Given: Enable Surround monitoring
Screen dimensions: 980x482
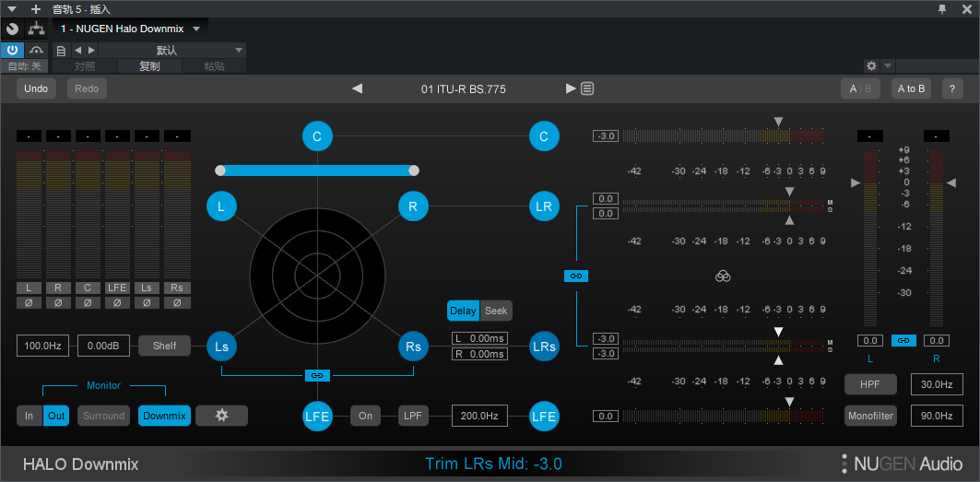Looking at the screenshot, I should (104, 416).
